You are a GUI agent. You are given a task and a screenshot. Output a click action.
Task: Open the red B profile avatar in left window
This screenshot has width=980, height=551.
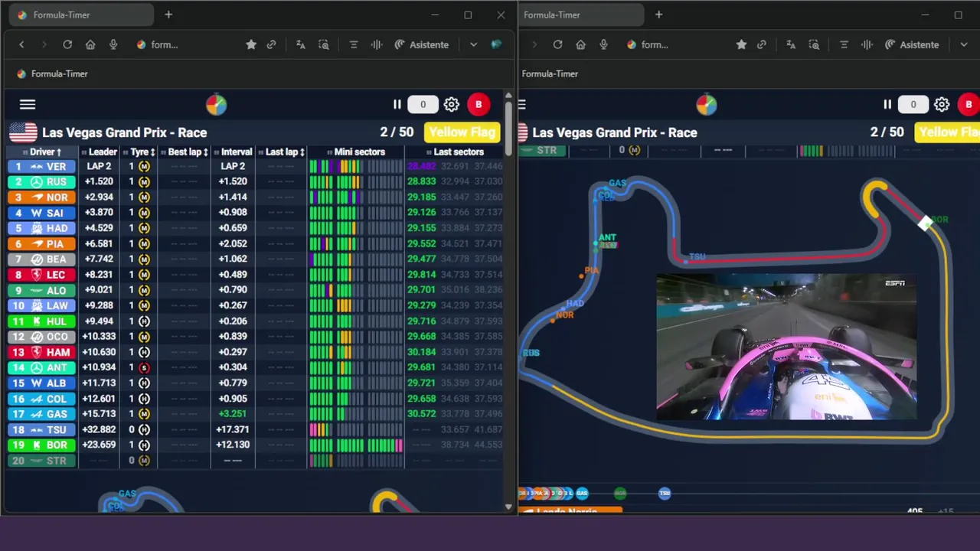tap(479, 105)
